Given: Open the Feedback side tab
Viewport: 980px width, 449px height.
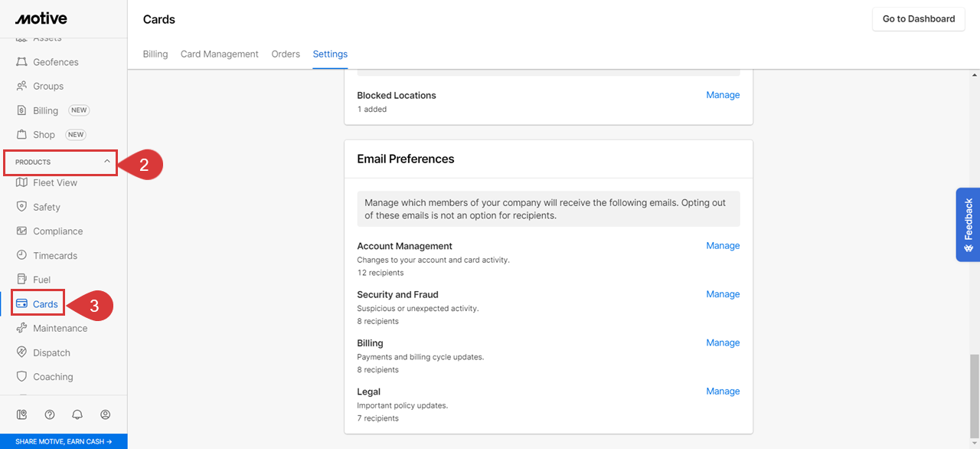Looking at the screenshot, I should click(968, 224).
